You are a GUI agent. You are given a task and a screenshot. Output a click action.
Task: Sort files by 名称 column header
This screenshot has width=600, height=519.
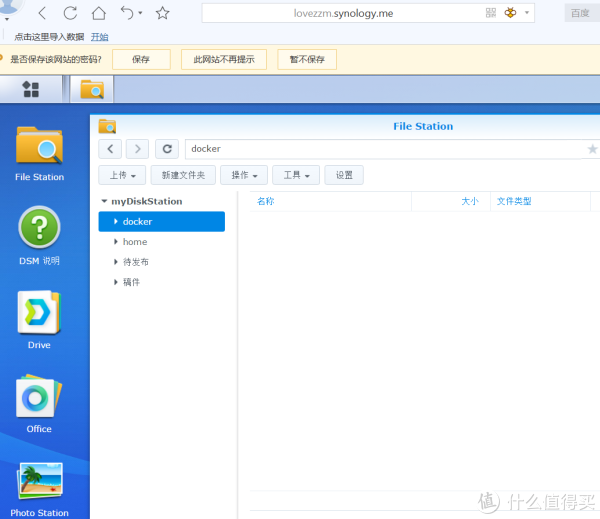[x=266, y=201]
